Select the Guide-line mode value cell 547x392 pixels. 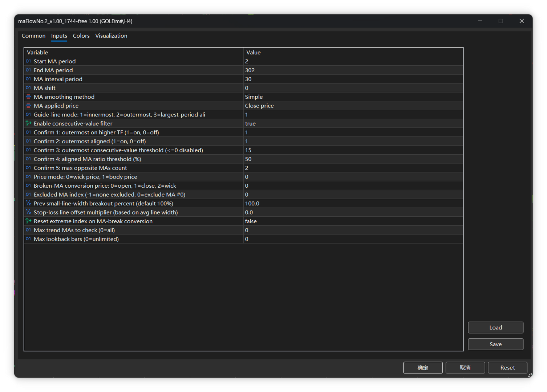pyautogui.click(x=353, y=115)
